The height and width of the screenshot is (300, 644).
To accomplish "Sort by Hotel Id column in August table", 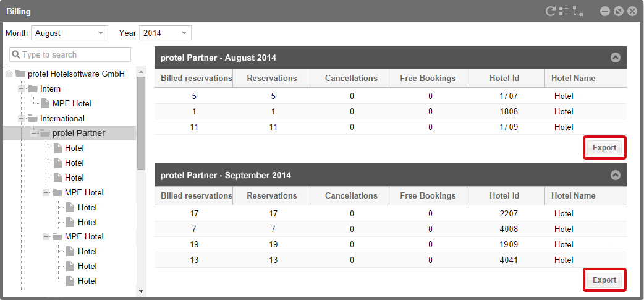I will tap(506, 78).
